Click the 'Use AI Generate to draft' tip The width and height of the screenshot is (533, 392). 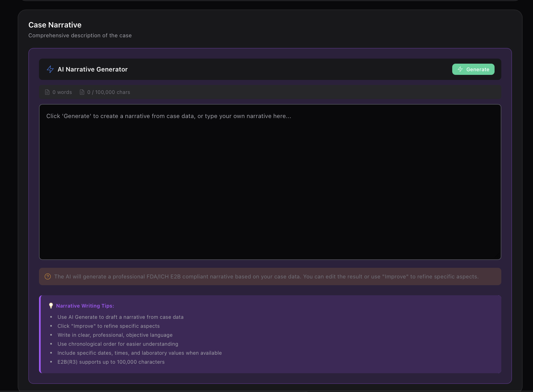120,317
